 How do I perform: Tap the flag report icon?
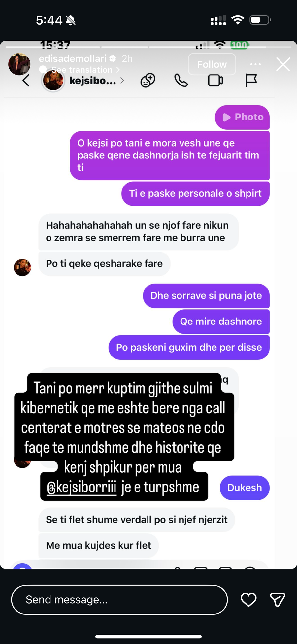[251, 80]
